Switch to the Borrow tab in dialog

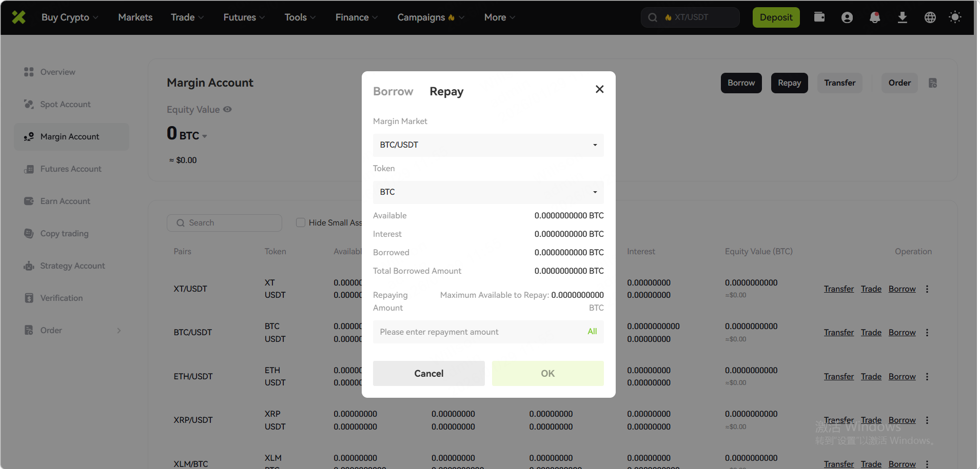pos(393,92)
